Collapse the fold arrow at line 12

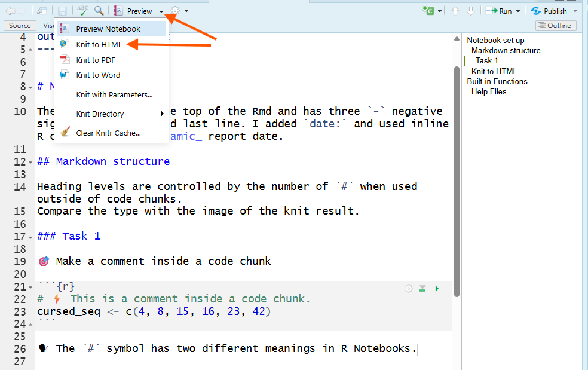coord(30,163)
